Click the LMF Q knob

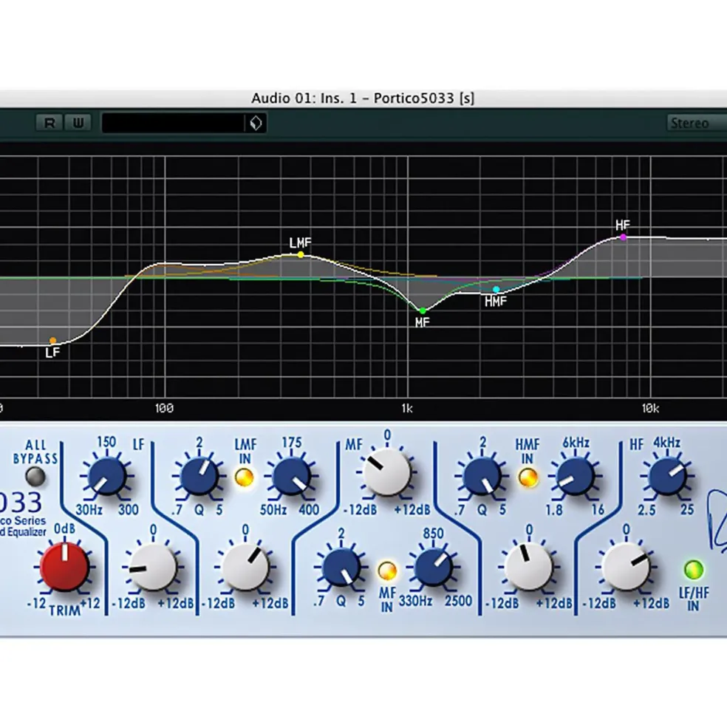coord(199,476)
